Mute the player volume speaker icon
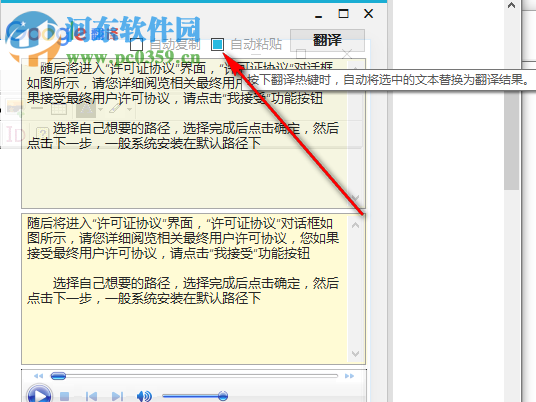 coord(144,396)
